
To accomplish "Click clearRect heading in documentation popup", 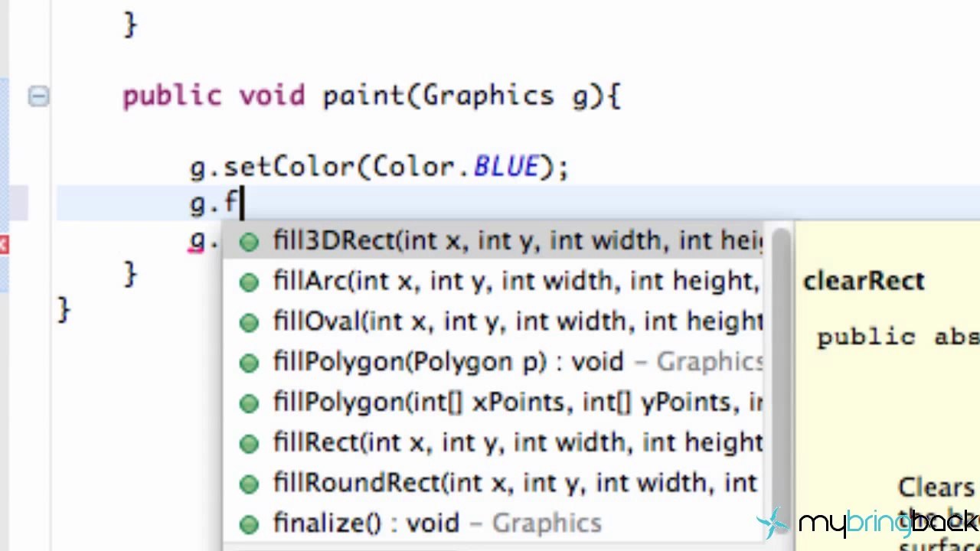I will 864,282.
